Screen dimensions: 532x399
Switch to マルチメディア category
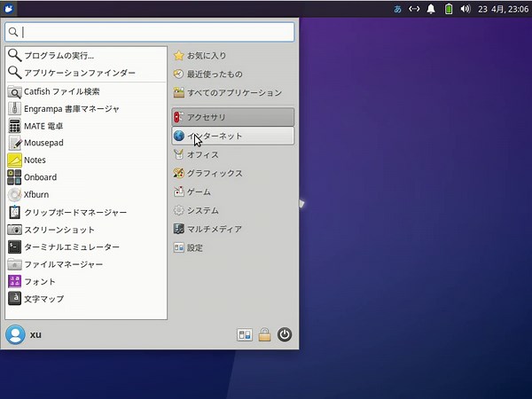coord(232,229)
